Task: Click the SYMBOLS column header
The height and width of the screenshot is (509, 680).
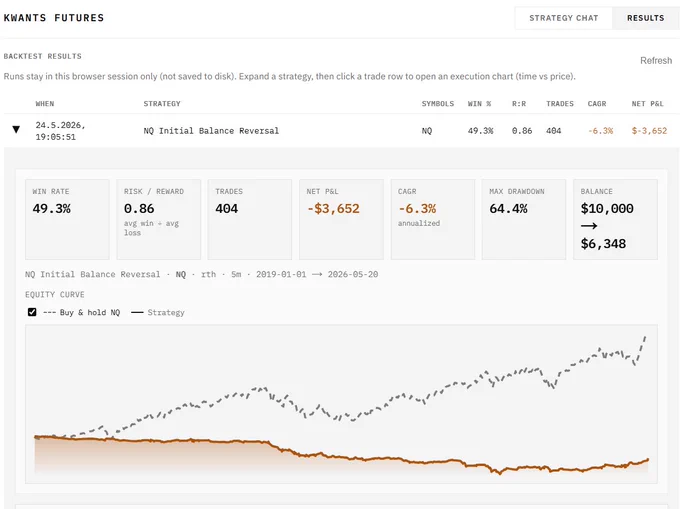Action: point(438,104)
